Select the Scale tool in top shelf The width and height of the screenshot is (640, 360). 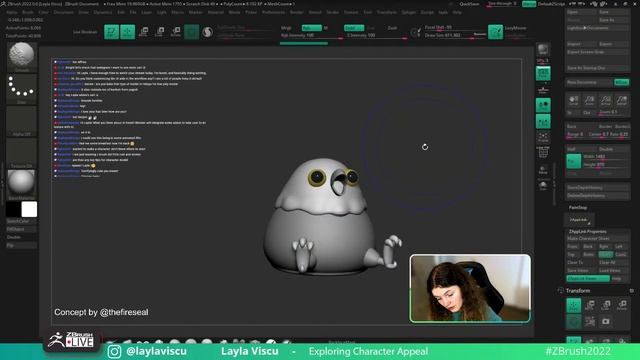tap(160, 32)
